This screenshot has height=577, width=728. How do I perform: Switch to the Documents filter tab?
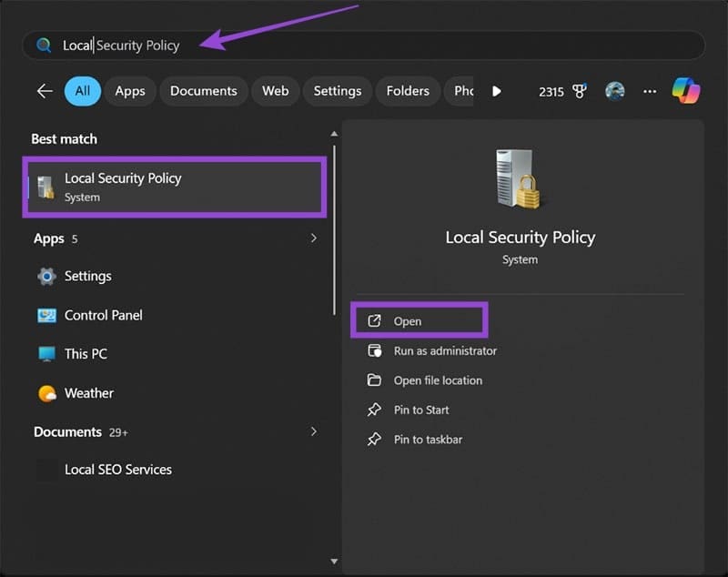[203, 91]
